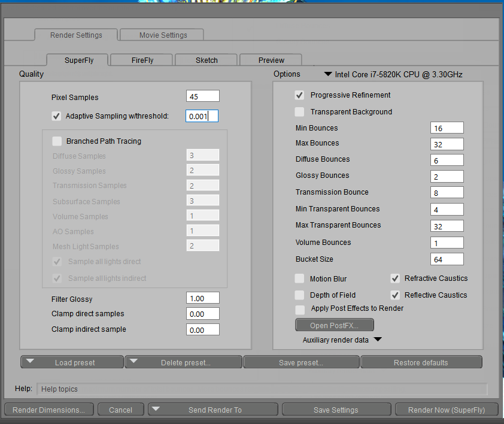This screenshot has height=424, width=504.
Task: Uncheck Refractive Caustics
Action: pos(395,278)
